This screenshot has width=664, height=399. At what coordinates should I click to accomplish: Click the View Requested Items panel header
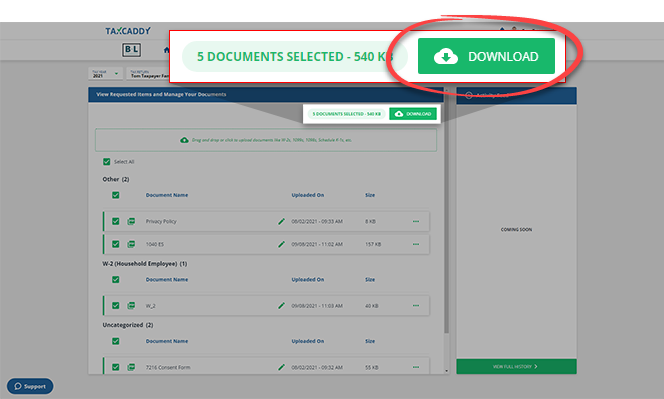266,94
